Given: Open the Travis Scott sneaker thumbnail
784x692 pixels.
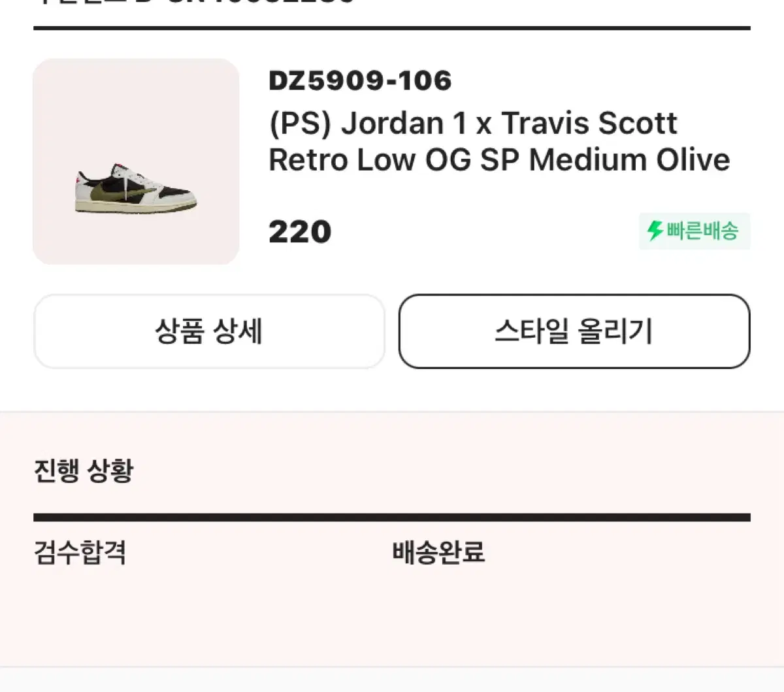Looking at the screenshot, I should [136, 161].
